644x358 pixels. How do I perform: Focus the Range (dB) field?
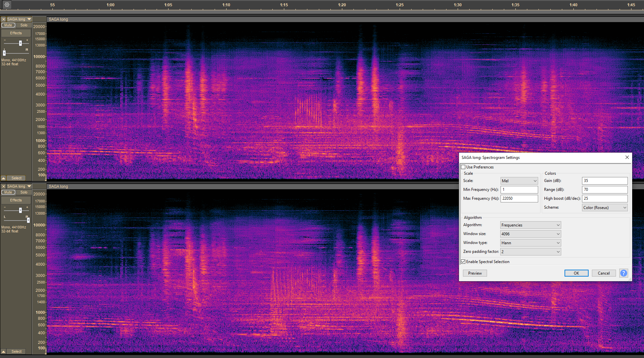pos(605,190)
